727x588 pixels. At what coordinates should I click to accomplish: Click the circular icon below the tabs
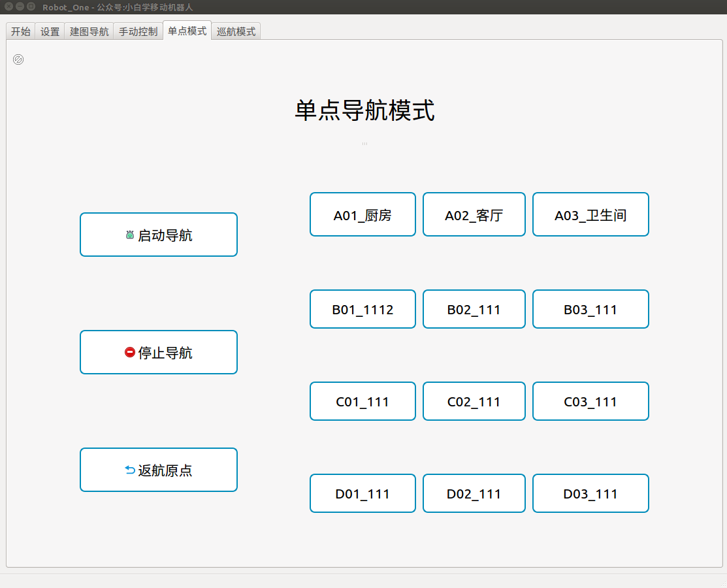[18, 59]
